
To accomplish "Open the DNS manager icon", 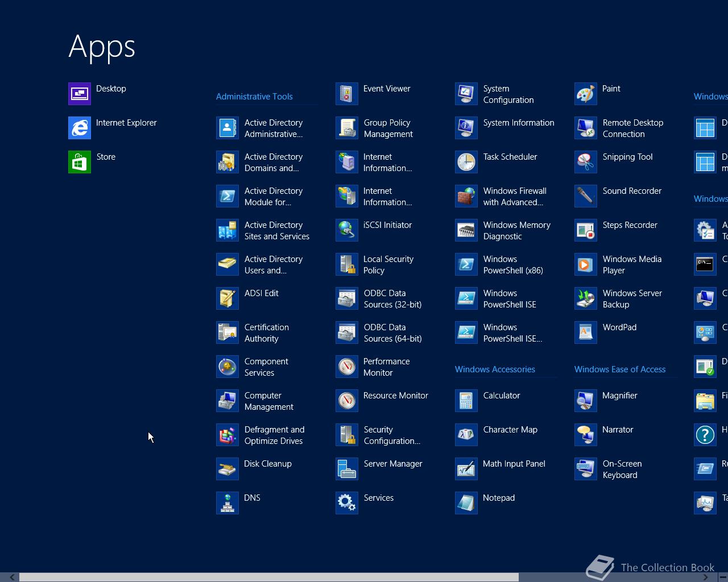I will pyautogui.click(x=227, y=503).
